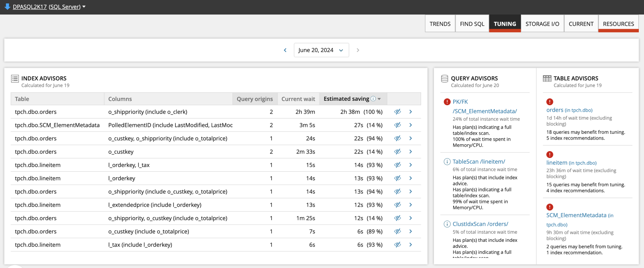Open the RESOURCES tab
The width and height of the screenshot is (644, 268).
pyautogui.click(x=618, y=24)
